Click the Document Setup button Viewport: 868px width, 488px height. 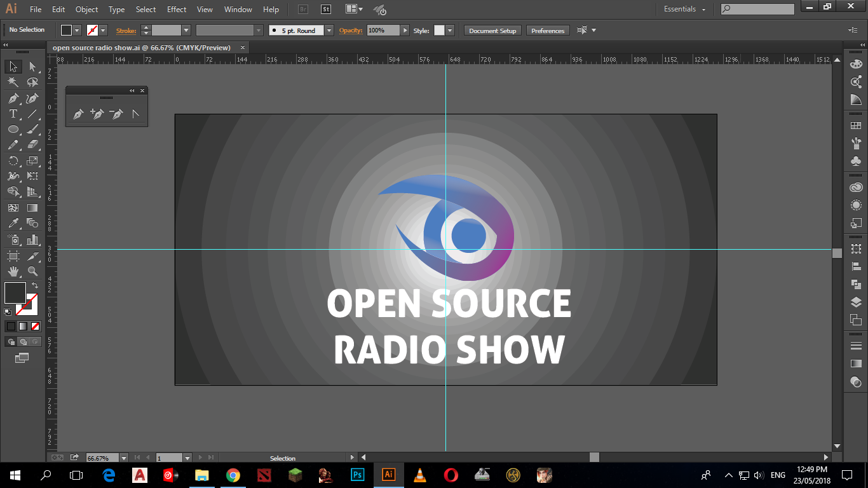[492, 30]
